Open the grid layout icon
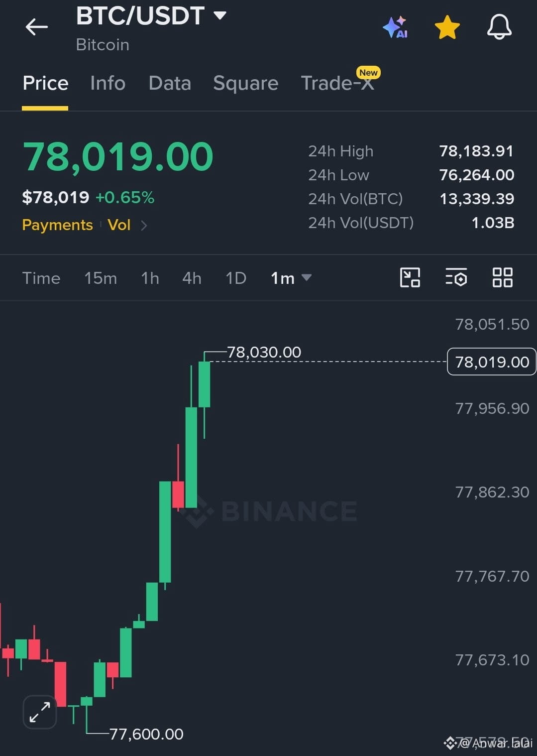 click(x=502, y=277)
